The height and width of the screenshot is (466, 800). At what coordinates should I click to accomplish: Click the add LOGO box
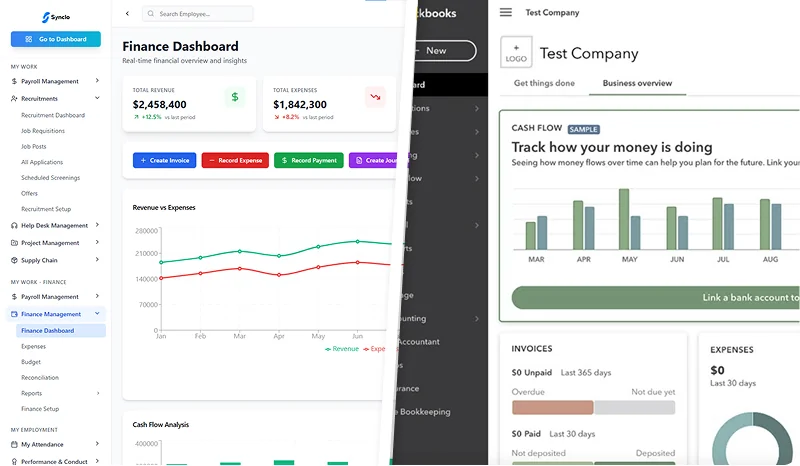tap(516, 52)
